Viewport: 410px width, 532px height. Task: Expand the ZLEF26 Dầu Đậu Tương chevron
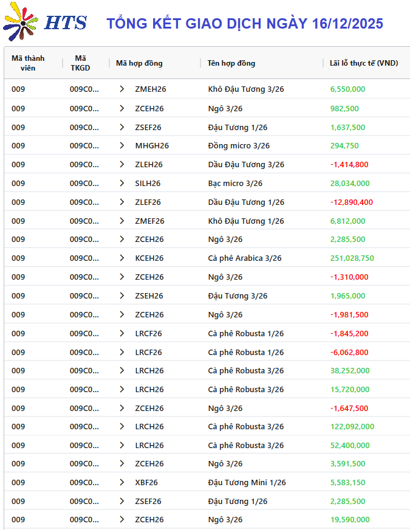coord(122,202)
